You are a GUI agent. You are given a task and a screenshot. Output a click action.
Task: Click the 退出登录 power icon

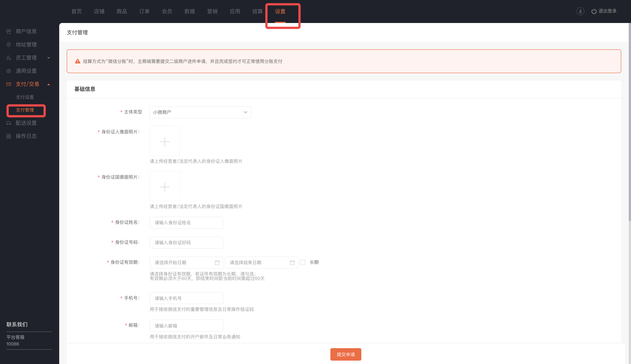coord(594,11)
